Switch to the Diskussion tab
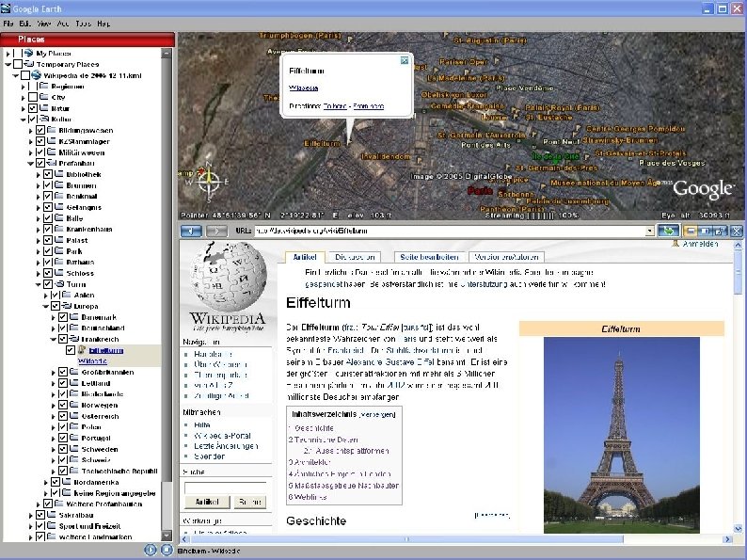This screenshot has height=560, width=747. tap(355, 257)
